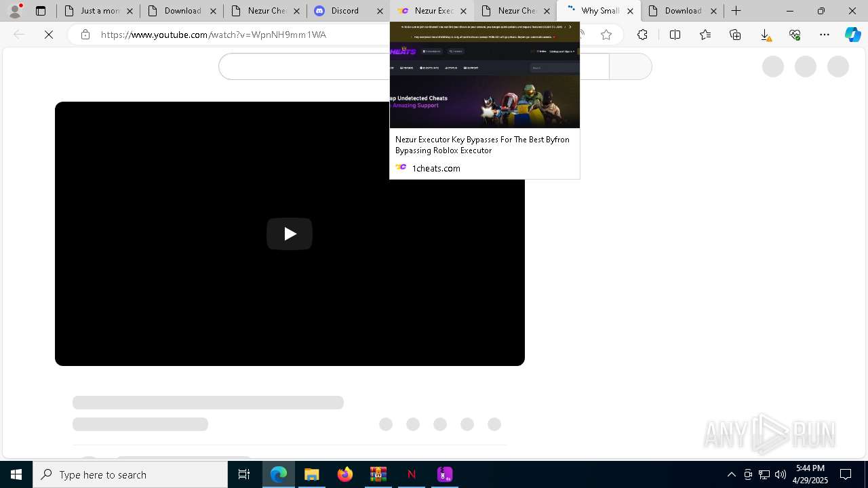This screenshot has height=488, width=868.
Task: Close the first Download tab
Action: coord(214,11)
